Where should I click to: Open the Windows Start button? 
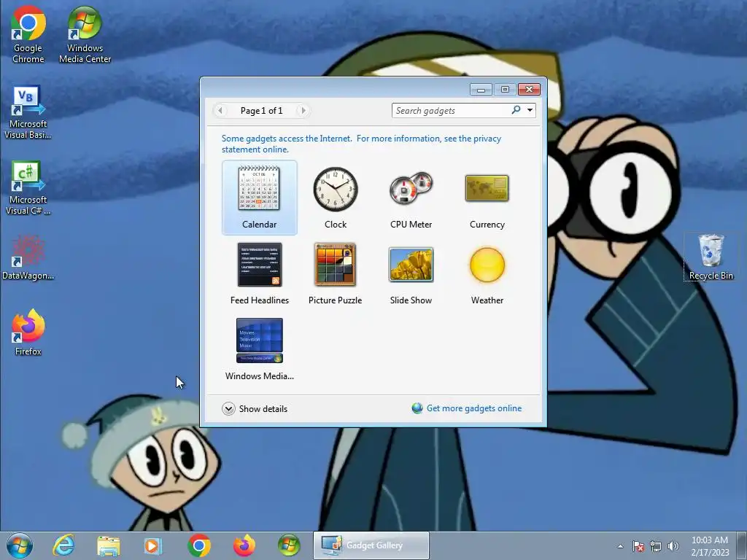pyautogui.click(x=20, y=545)
